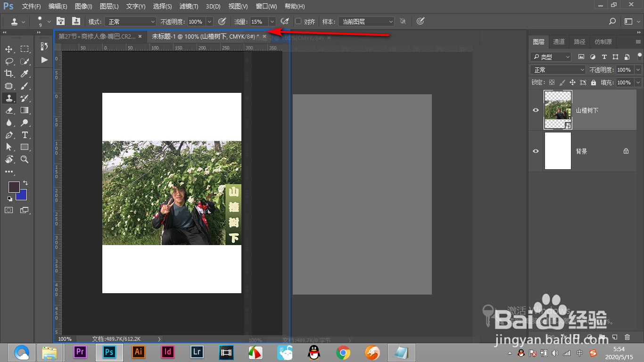
Task: Expand the layer 填充 fill dropdown
Action: tap(638, 82)
